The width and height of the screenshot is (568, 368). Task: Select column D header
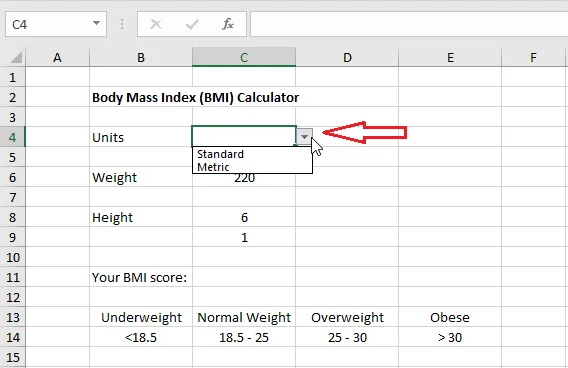tap(347, 57)
